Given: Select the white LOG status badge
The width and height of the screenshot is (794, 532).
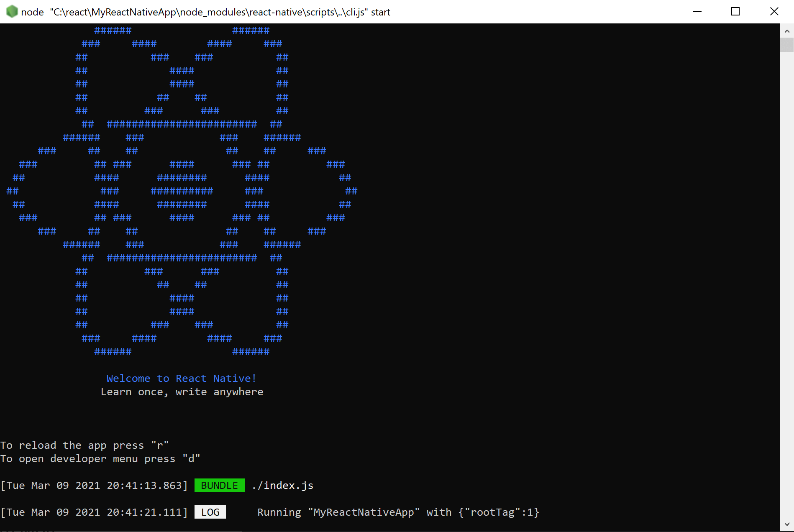Looking at the screenshot, I should 210,512.
